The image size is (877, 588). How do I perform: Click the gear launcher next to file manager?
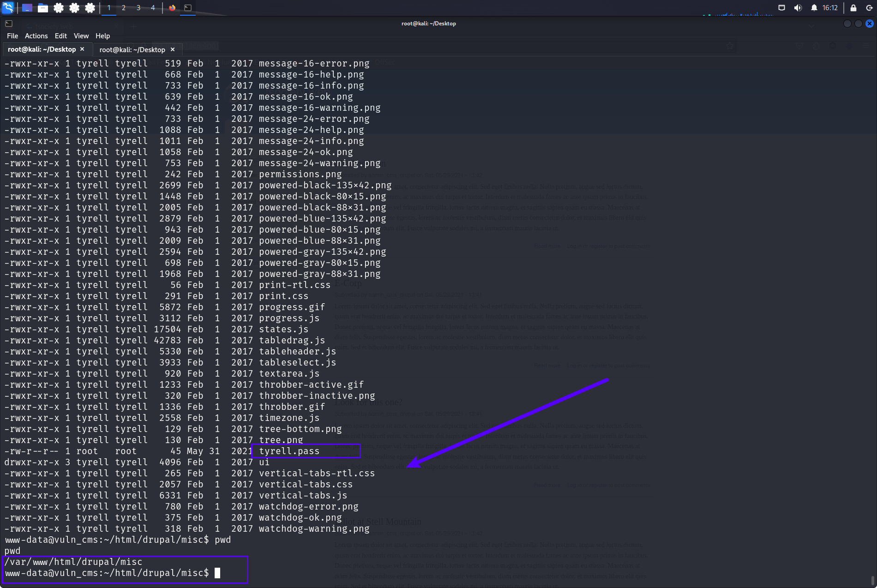pos(59,8)
